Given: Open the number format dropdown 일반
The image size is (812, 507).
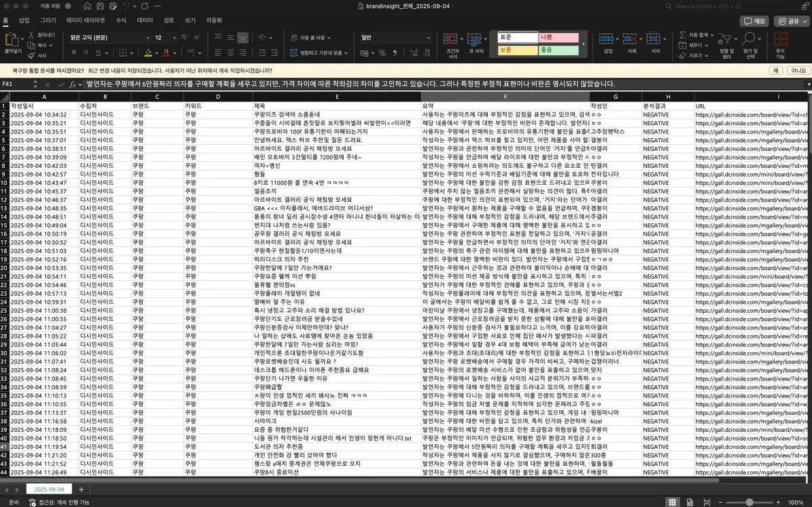Looking at the screenshot, I should pos(396,38).
